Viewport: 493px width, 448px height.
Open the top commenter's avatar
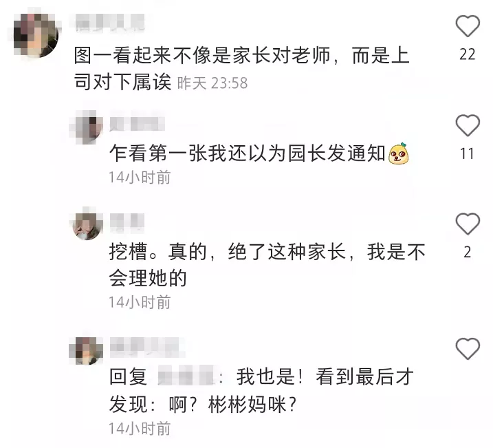point(36,35)
